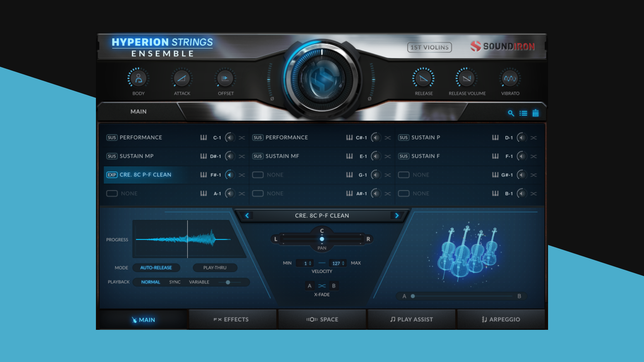Click the volume knob on Sustain MP row
Image resolution: width=644 pixels, height=362 pixels.
click(x=230, y=156)
